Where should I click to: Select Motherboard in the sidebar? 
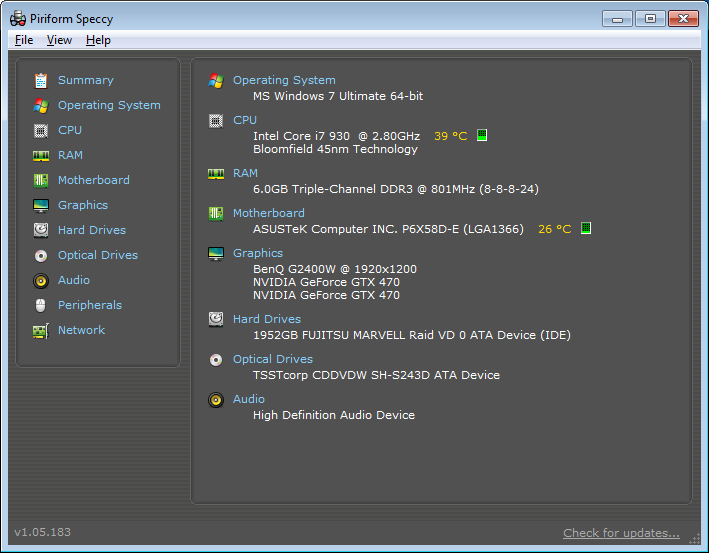94,180
